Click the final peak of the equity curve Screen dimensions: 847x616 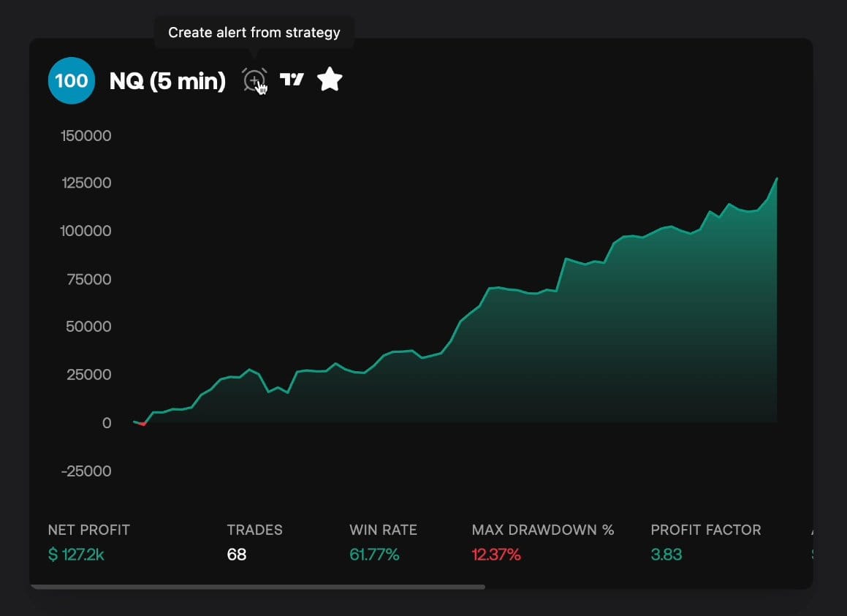(776, 178)
